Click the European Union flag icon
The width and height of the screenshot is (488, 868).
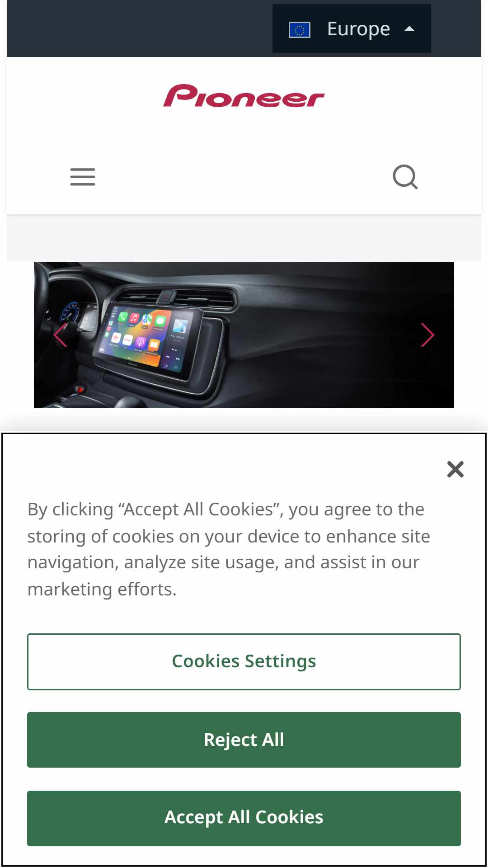[299, 30]
